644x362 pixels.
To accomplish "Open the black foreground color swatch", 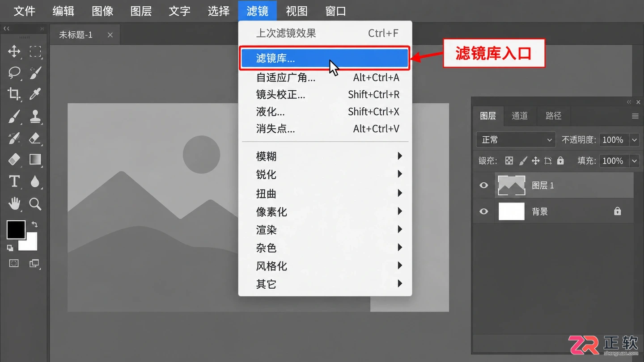I will click(16, 230).
